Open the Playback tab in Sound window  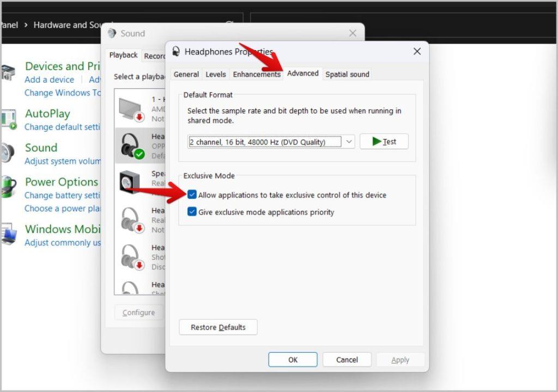[123, 55]
